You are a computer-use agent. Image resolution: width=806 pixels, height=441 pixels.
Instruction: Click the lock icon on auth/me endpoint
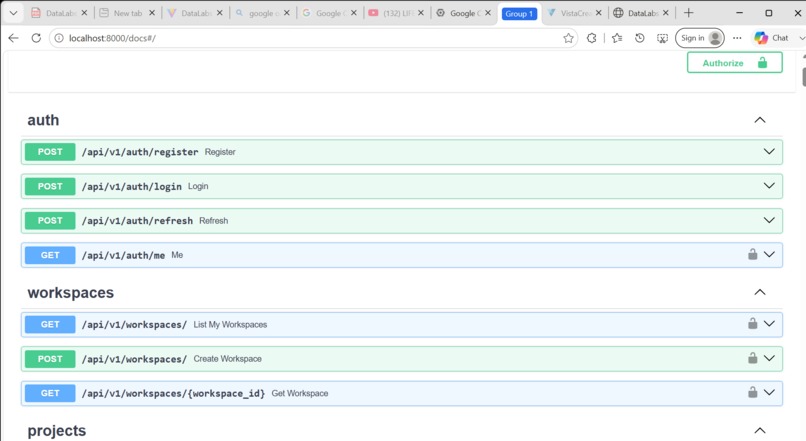753,254
